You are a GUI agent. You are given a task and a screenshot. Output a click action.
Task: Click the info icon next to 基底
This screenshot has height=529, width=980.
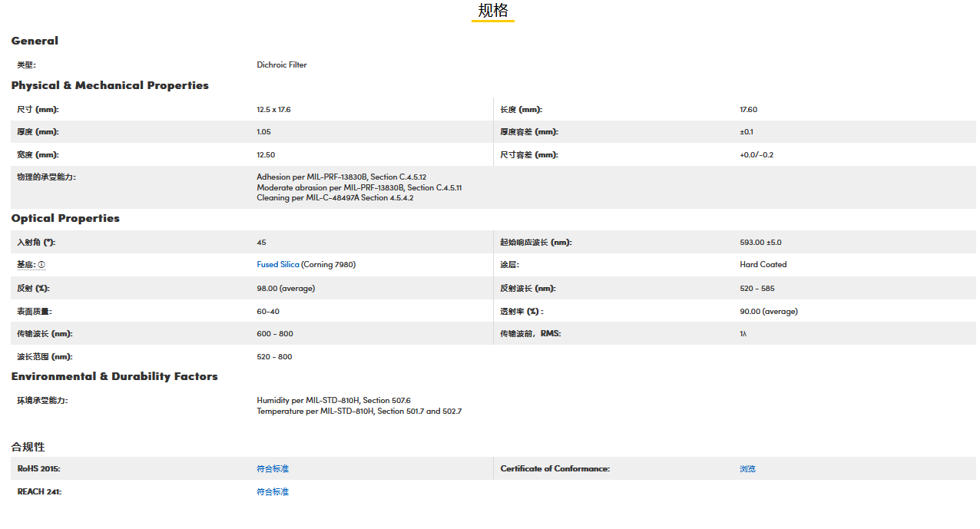coord(41,265)
